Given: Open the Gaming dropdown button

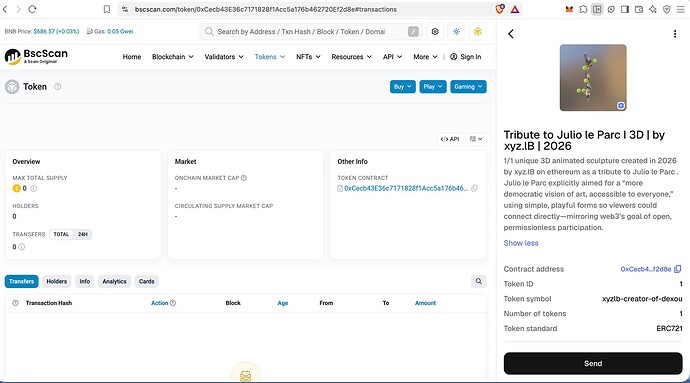Looking at the screenshot, I should click(x=468, y=87).
